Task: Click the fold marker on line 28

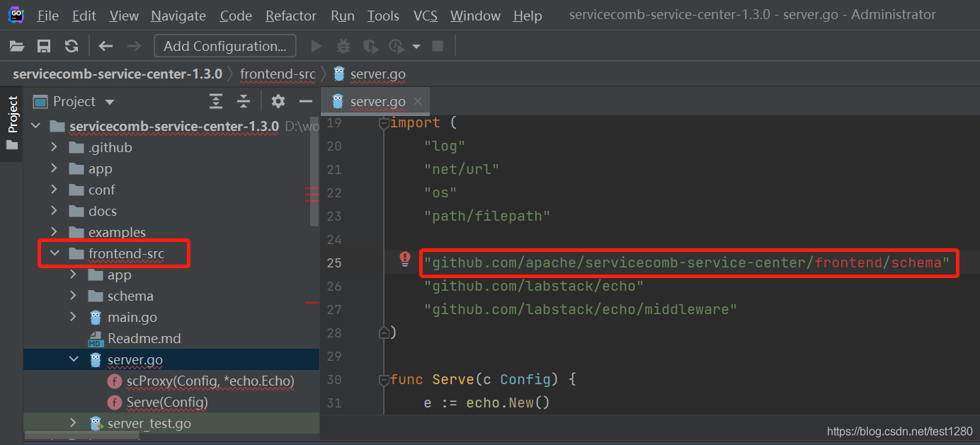Action: 384,333
